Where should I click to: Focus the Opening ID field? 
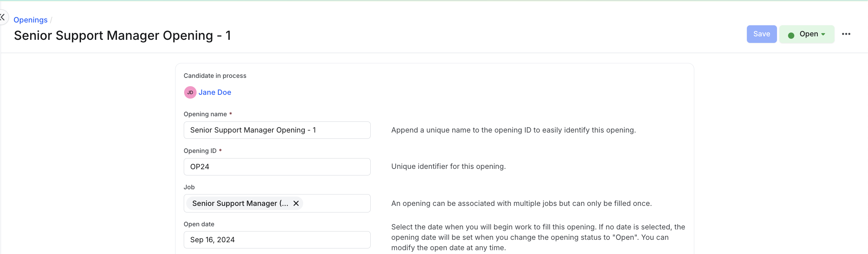[x=277, y=167]
